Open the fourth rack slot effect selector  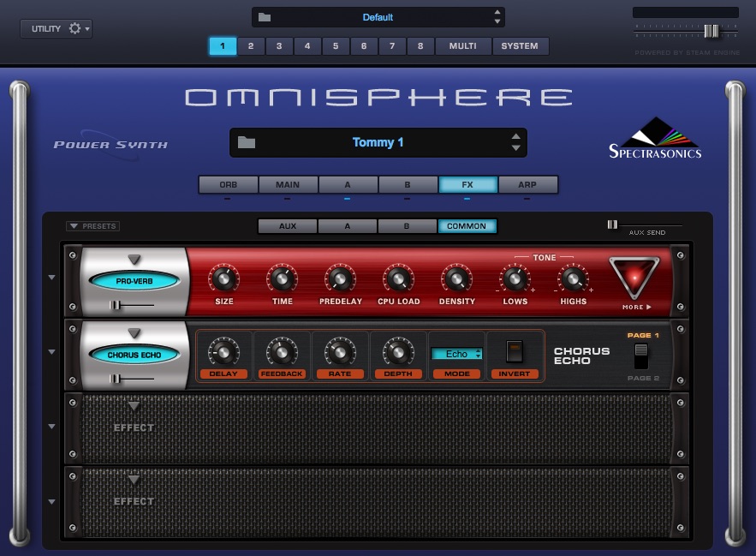point(134,481)
